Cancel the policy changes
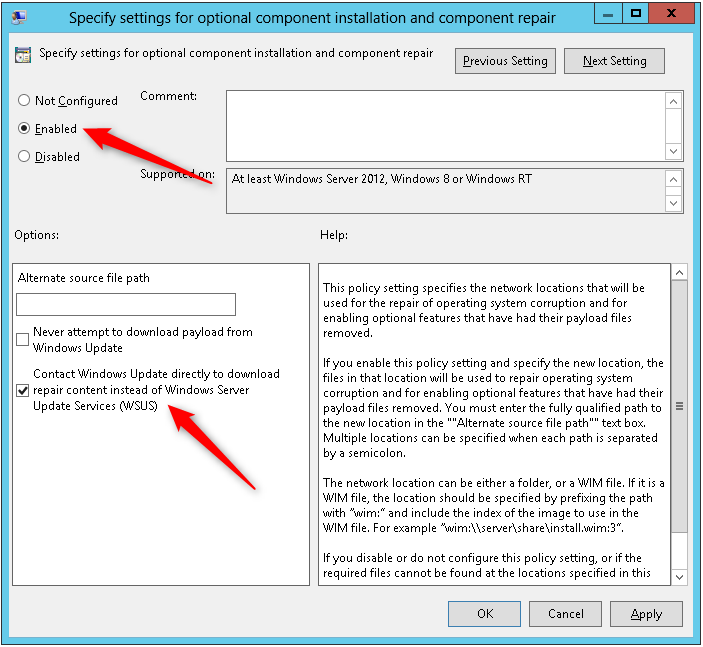 [x=565, y=614]
